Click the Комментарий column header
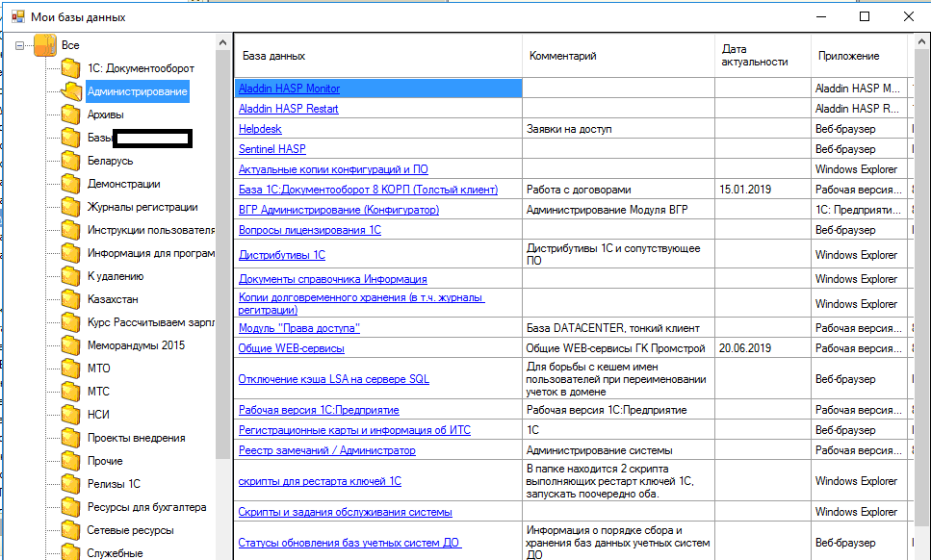Screen dimensions: 931x560 pos(618,56)
